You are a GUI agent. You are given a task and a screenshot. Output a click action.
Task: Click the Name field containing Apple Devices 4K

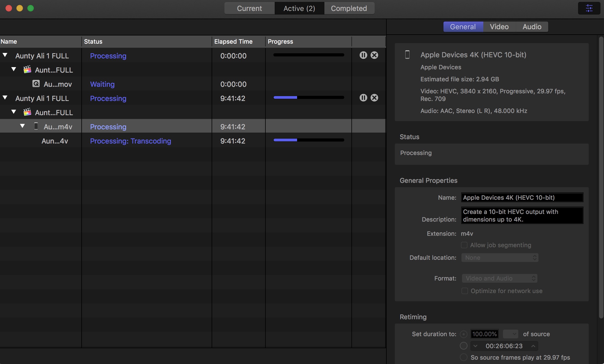tap(522, 197)
